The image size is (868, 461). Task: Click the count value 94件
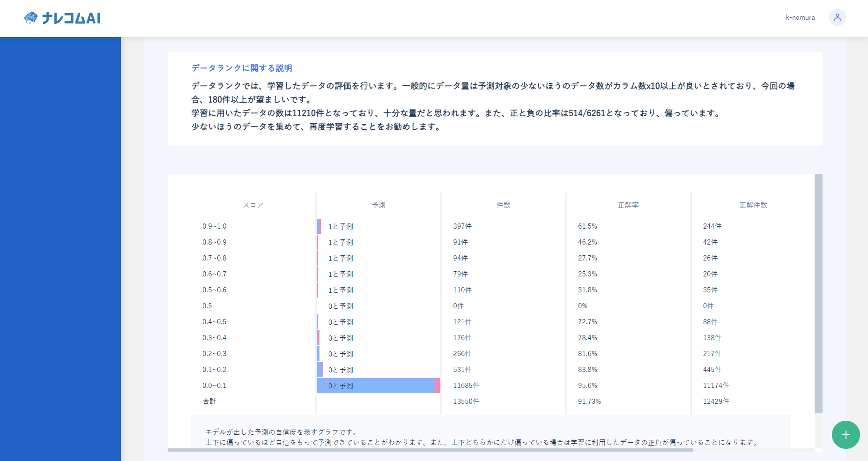460,258
